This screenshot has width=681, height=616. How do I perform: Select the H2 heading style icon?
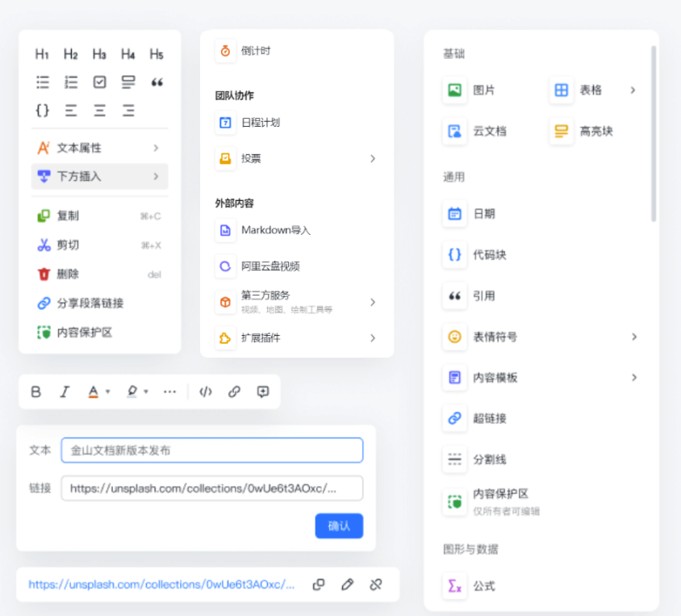(70, 53)
